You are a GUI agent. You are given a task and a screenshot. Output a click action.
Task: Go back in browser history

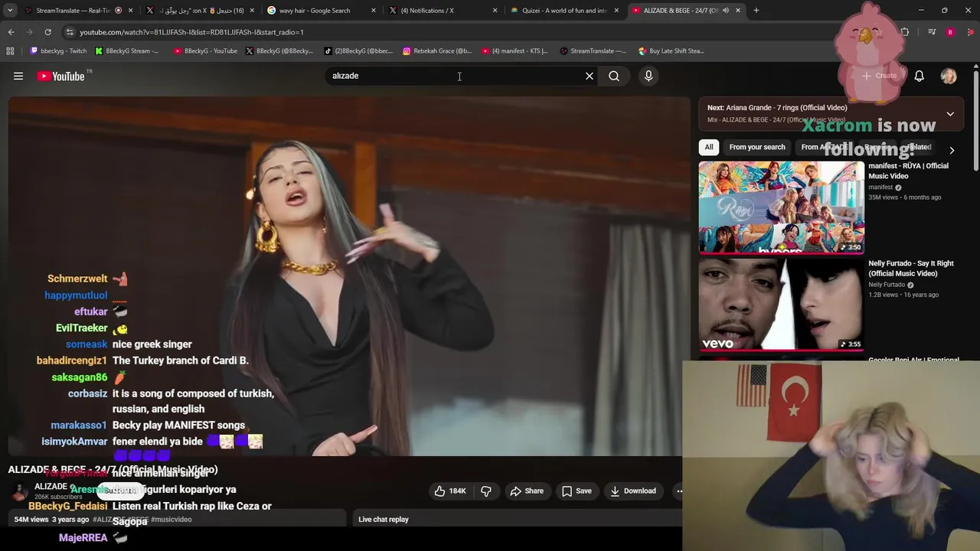pyautogui.click(x=11, y=32)
